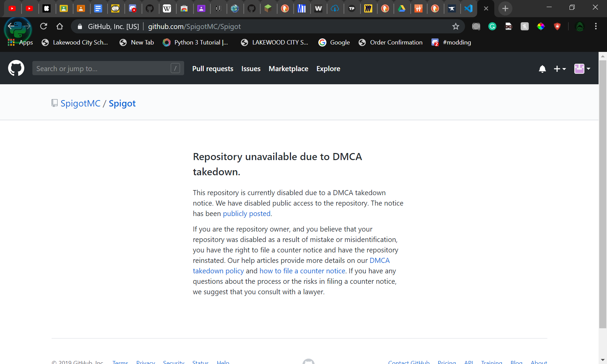Click the masked-face extension icon
The image size is (607, 364).
click(509, 26)
